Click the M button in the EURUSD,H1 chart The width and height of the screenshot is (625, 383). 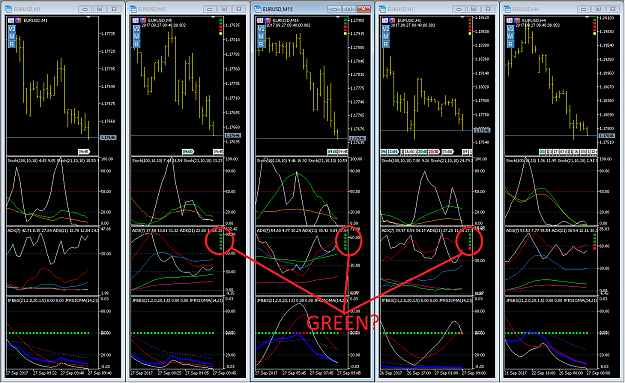[x=386, y=37]
